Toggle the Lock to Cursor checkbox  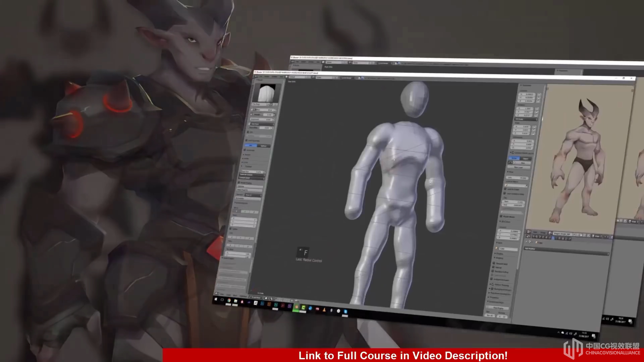pos(505,189)
